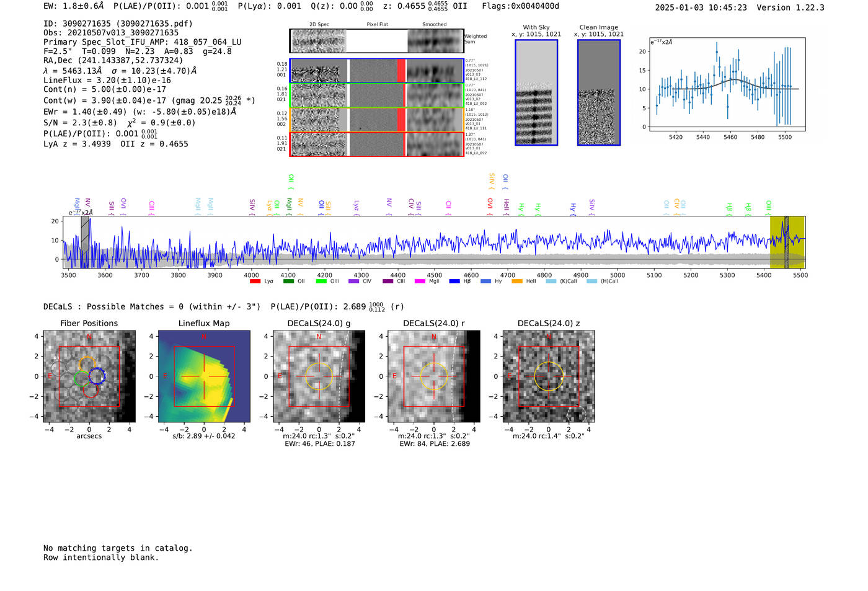The height and width of the screenshot is (591, 868).
Task: Click the EWr = 1.40(±0.49) line
Action: pos(140,112)
